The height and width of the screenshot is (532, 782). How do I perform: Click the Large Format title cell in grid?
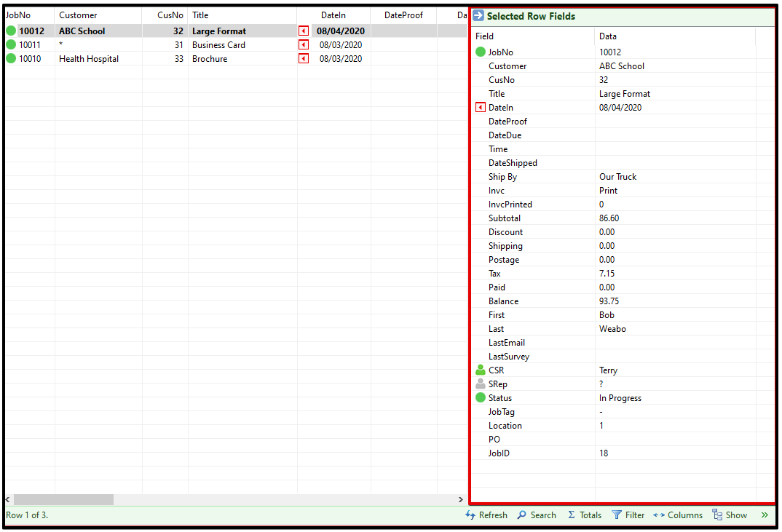click(219, 31)
